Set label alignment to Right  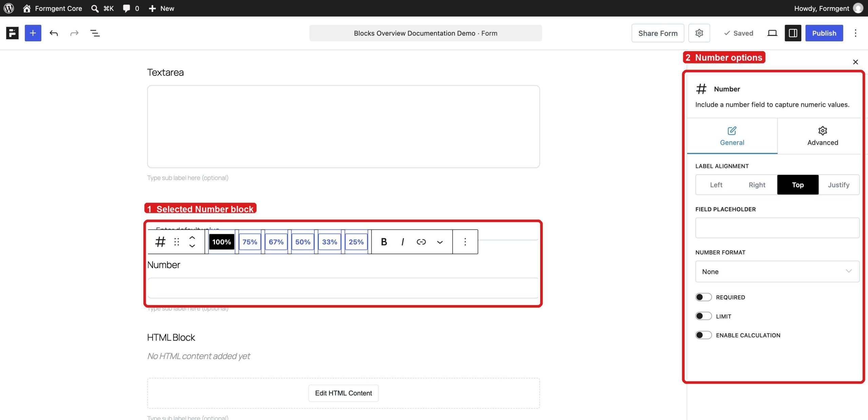point(757,185)
